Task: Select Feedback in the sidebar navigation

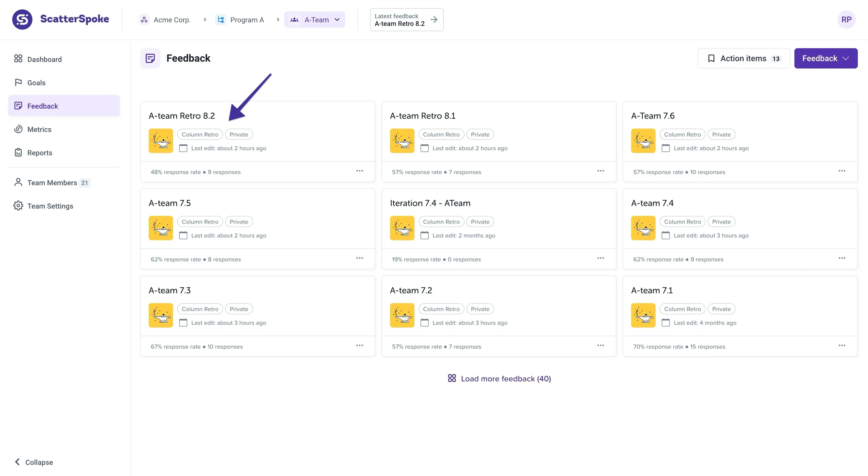Action: [42, 106]
